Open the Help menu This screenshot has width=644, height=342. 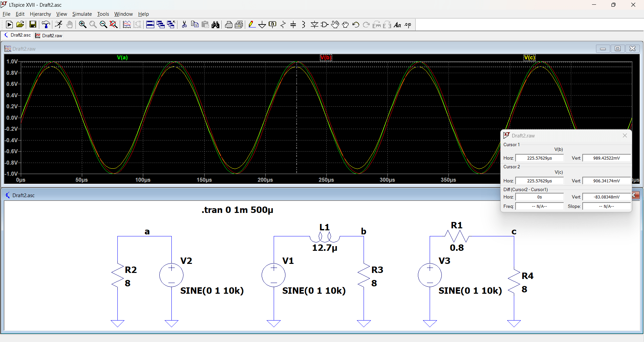[144, 14]
